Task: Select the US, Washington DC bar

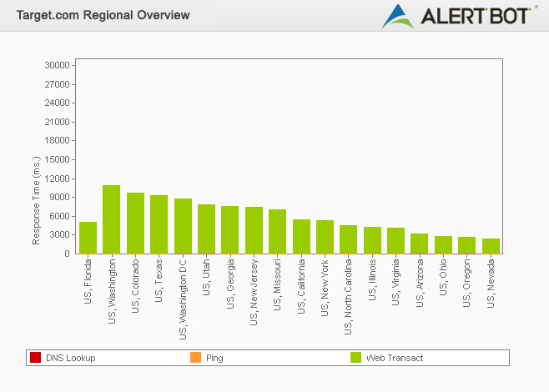Action: 183,226
